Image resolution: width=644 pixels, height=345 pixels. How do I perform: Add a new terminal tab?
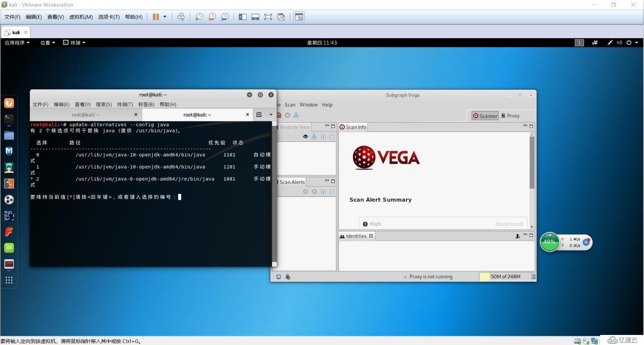pos(259,115)
